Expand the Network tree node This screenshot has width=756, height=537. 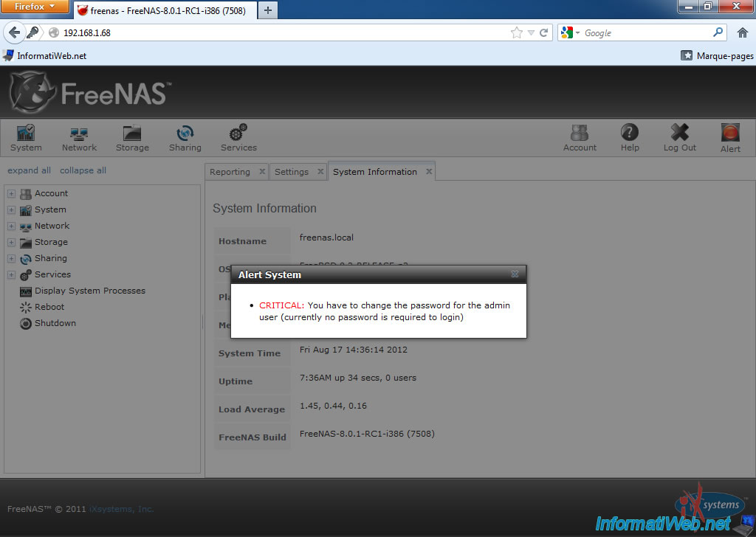click(x=12, y=226)
